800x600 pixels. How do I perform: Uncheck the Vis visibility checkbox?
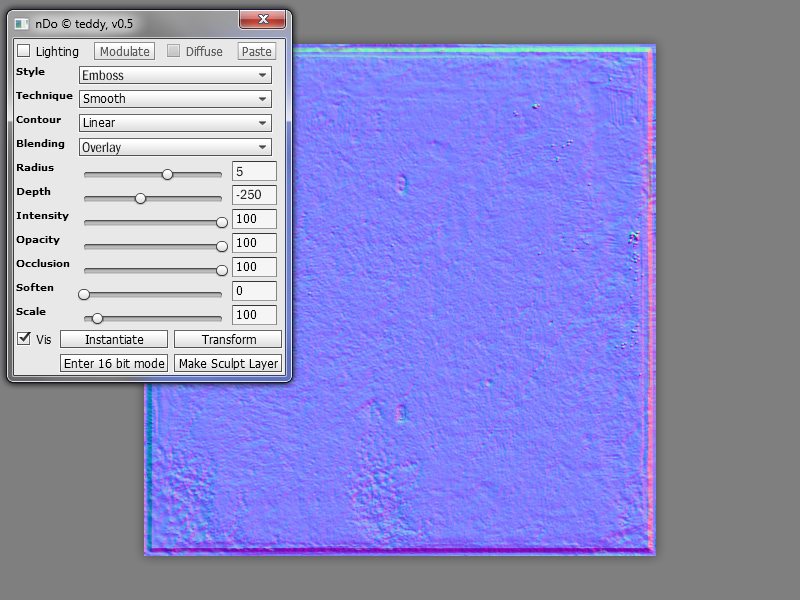23,338
